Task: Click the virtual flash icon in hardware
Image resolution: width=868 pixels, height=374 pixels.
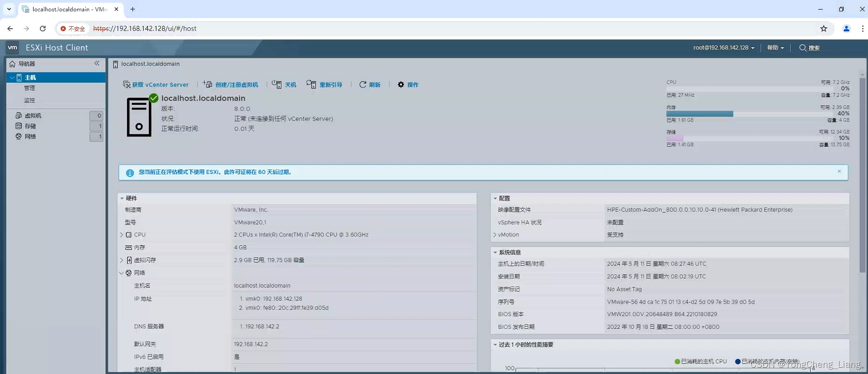Action: point(129,260)
